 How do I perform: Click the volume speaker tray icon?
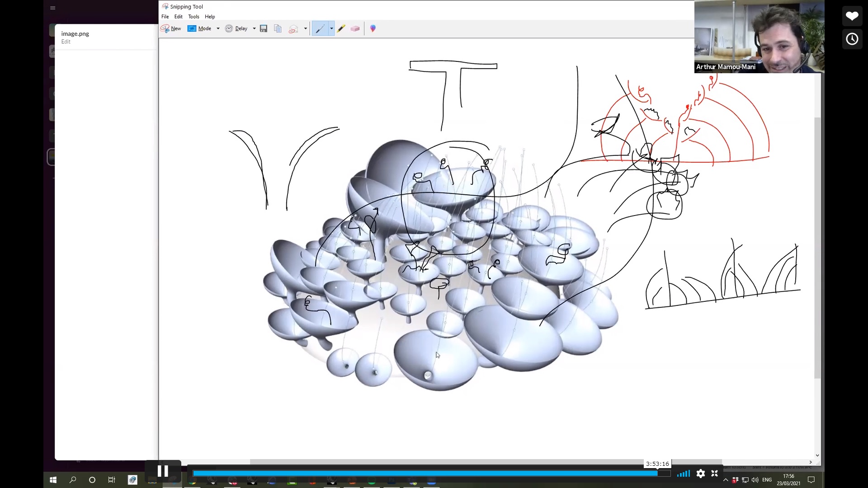pos(755,480)
